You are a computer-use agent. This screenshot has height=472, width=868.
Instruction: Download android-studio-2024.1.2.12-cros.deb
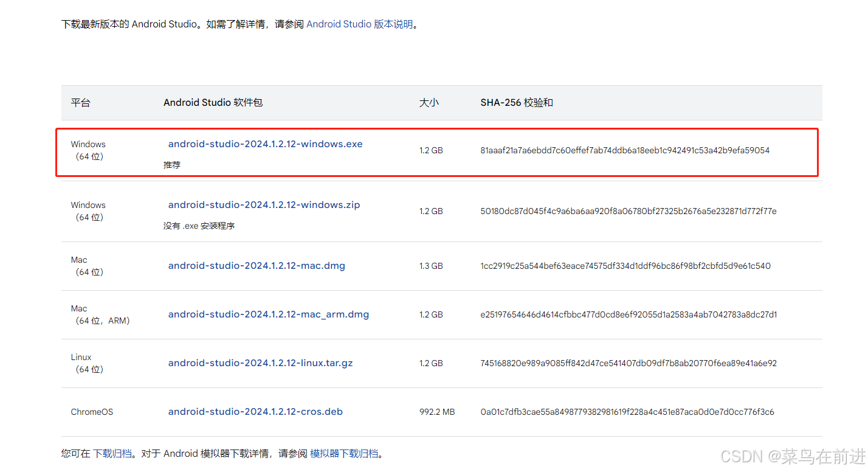[x=255, y=412]
